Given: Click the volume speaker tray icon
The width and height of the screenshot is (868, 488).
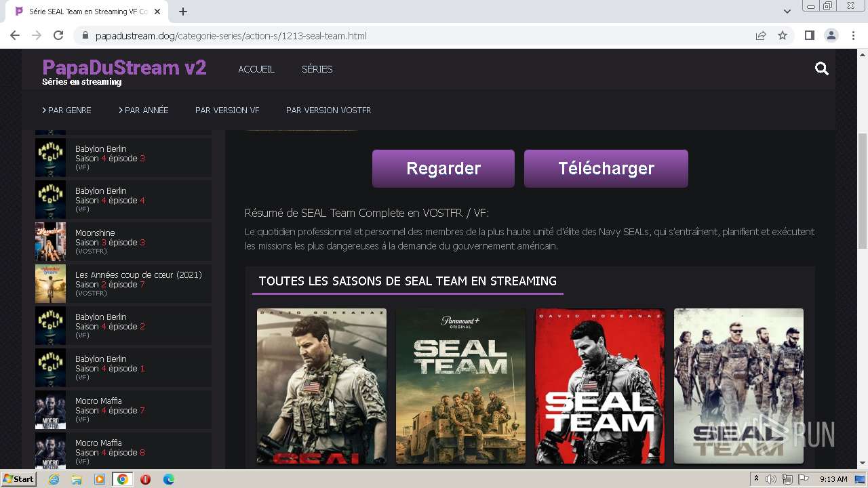Looking at the screenshot, I should pyautogui.click(x=771, y=479).
